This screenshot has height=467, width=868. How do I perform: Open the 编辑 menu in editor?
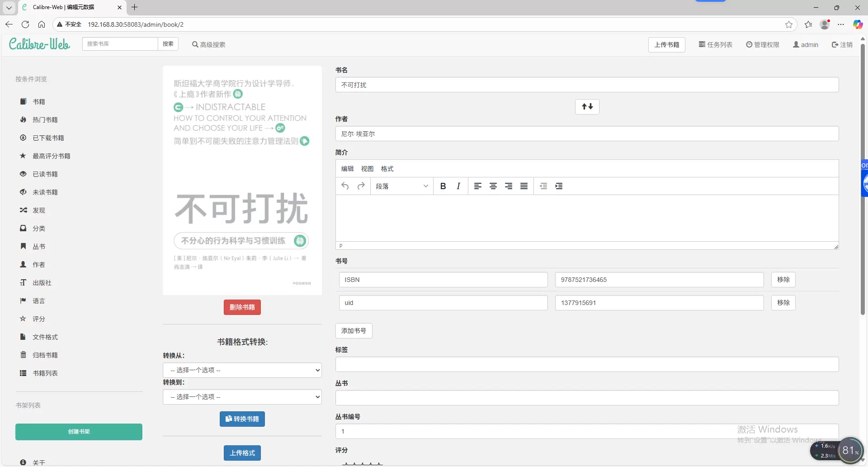point(347,169)
